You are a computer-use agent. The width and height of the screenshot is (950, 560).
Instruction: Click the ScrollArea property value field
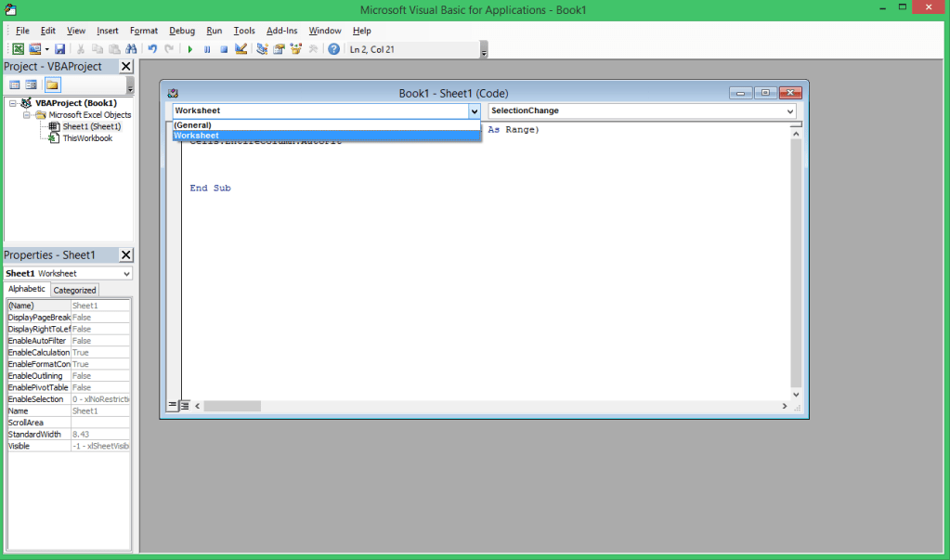tap(100, 423)
